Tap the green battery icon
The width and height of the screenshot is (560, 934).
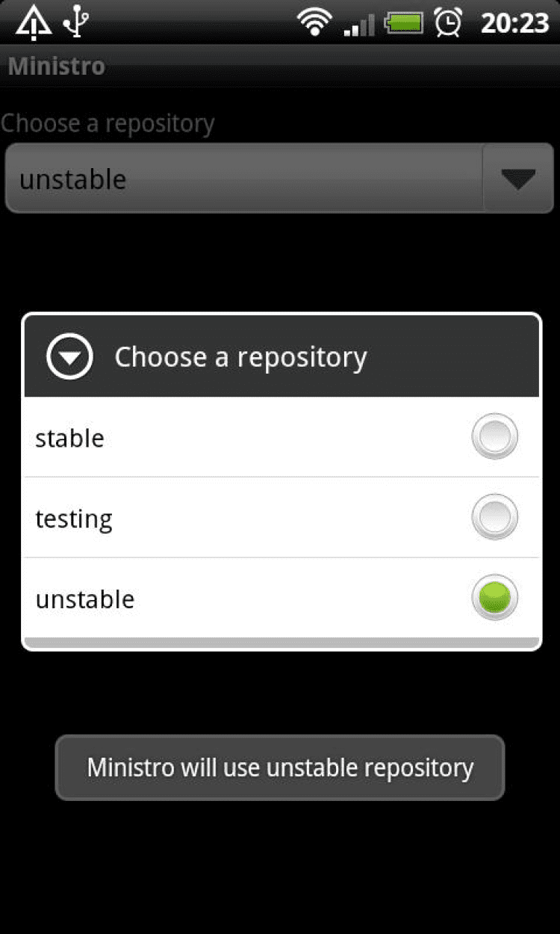pyautogui.click(x=404, y=22)
